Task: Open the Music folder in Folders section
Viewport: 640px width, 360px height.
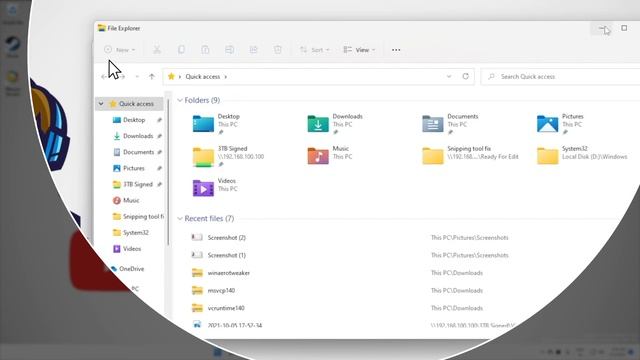Action: (318, 156)
